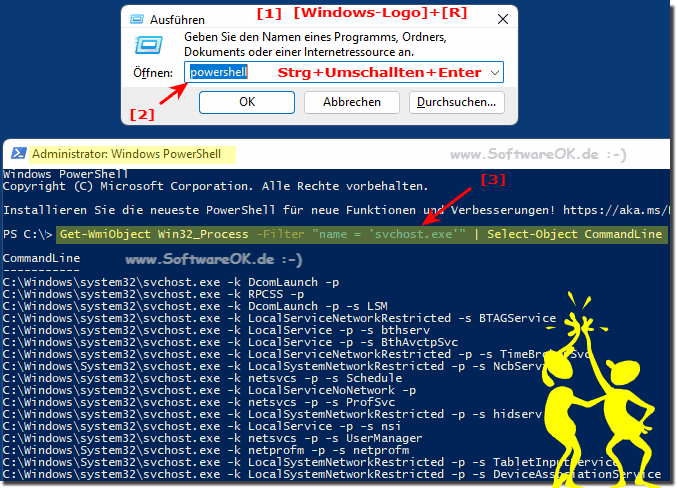This screenshot has width=677, height=488.
Task: Click the 'Administrator: Windows PowerShell' window title
Action: tap(127, 154)
